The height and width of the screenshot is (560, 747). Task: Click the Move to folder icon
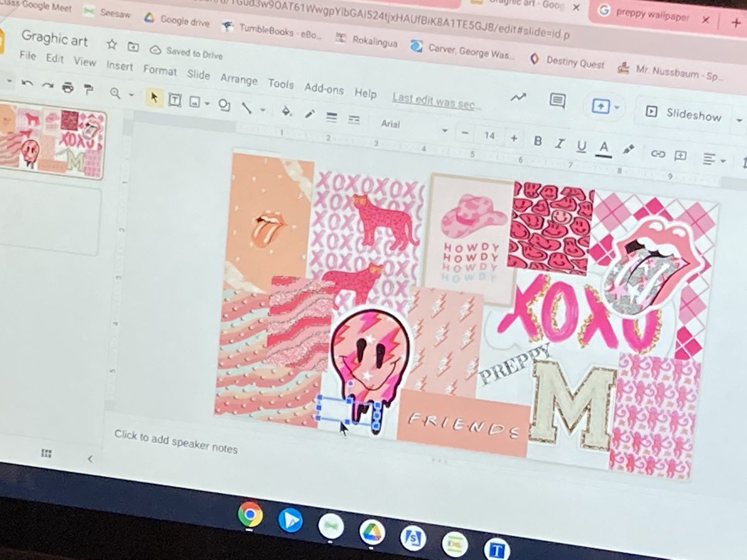[x=133, y=47]
